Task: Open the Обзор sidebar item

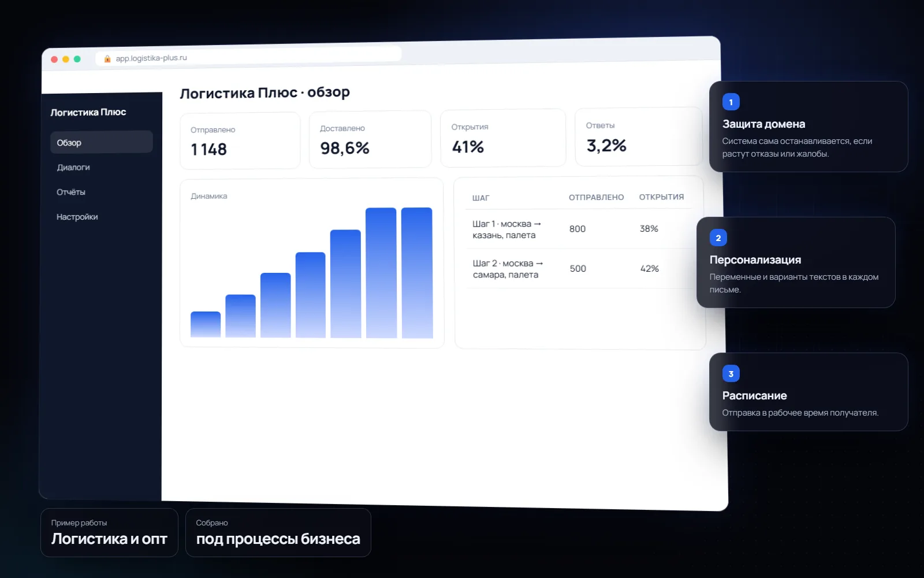Action: point(102,142)
